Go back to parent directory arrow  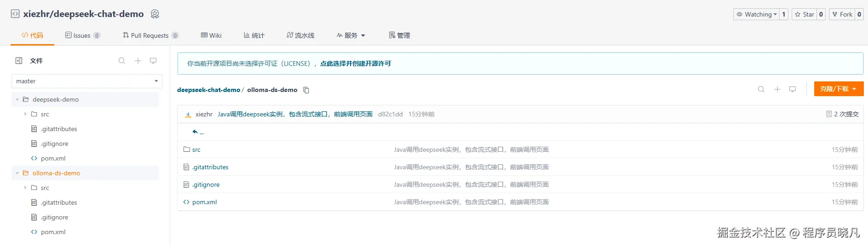[x=195, y=132]
